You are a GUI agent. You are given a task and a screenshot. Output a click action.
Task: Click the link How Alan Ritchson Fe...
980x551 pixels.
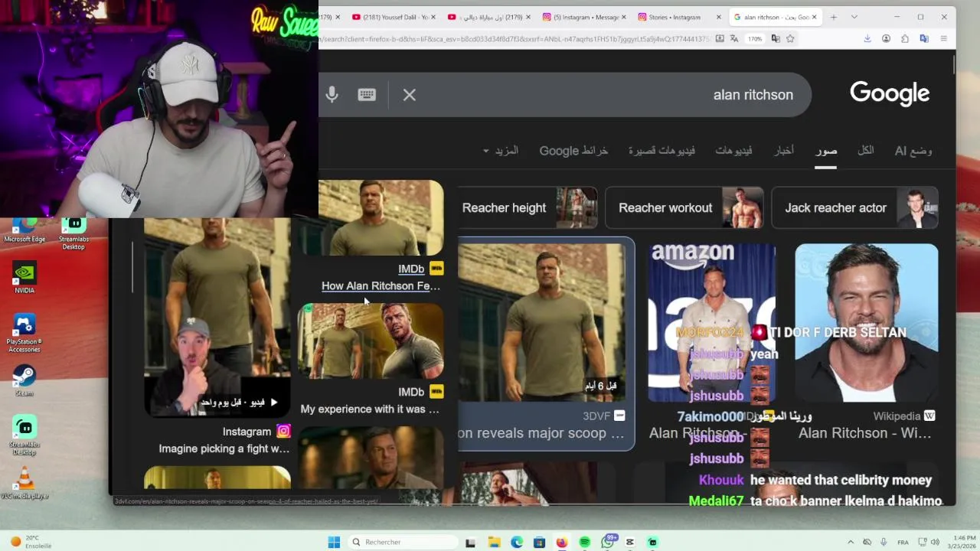(x=381, y=286)
